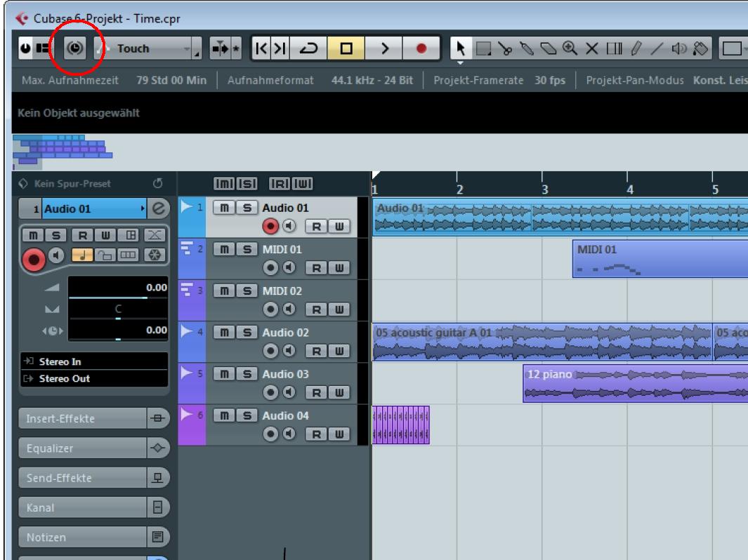Deactivate all mute states global button
This screenshot has height=560, width=748.
click(224, 183)
